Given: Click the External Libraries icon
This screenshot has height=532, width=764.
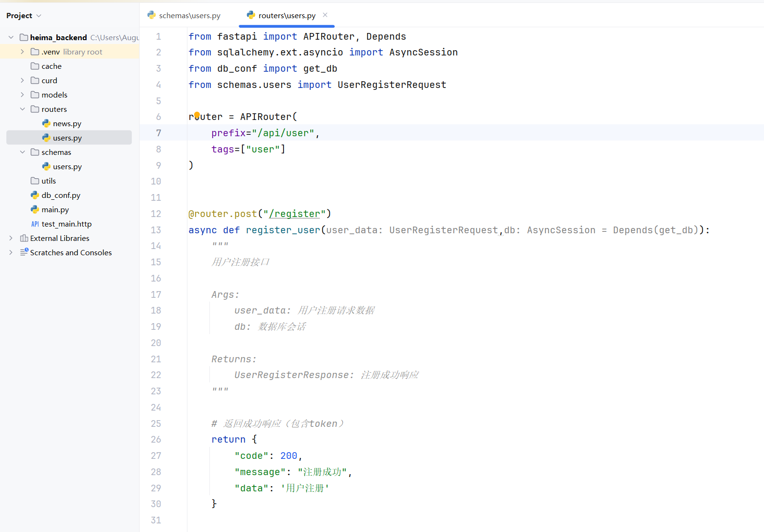Looking at the screenshot, I should [24, 238].
